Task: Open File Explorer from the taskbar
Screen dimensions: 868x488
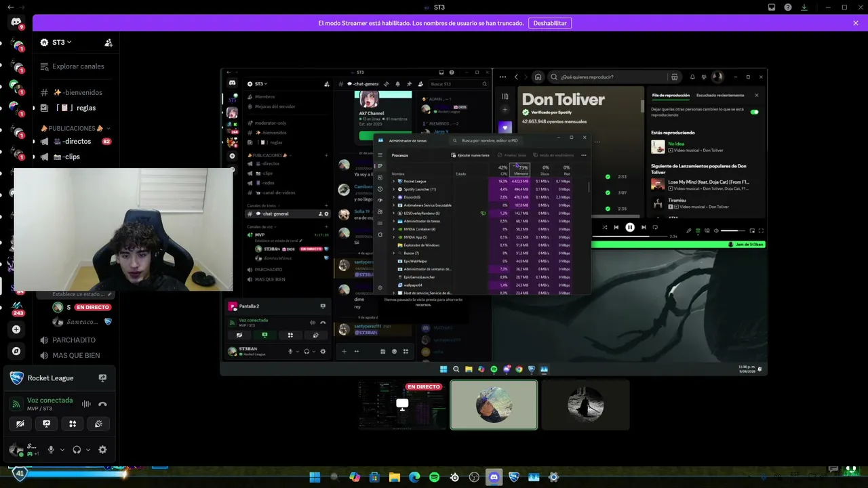Action: point(394,477)
